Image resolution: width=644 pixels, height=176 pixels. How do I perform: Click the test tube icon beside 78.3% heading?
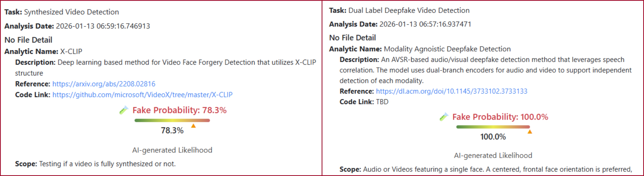click(x=124, y=110)
